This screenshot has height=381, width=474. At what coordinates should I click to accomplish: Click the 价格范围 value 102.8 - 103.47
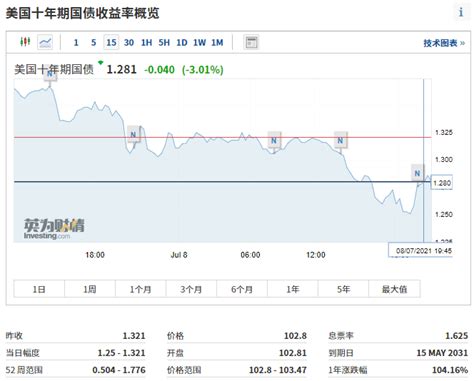pos(278,370)
